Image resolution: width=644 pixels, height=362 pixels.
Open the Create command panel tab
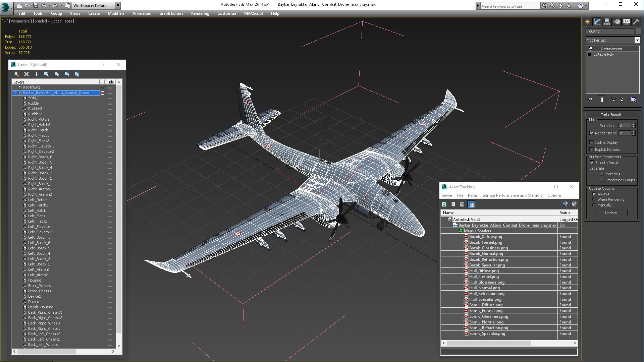point(588,22)
